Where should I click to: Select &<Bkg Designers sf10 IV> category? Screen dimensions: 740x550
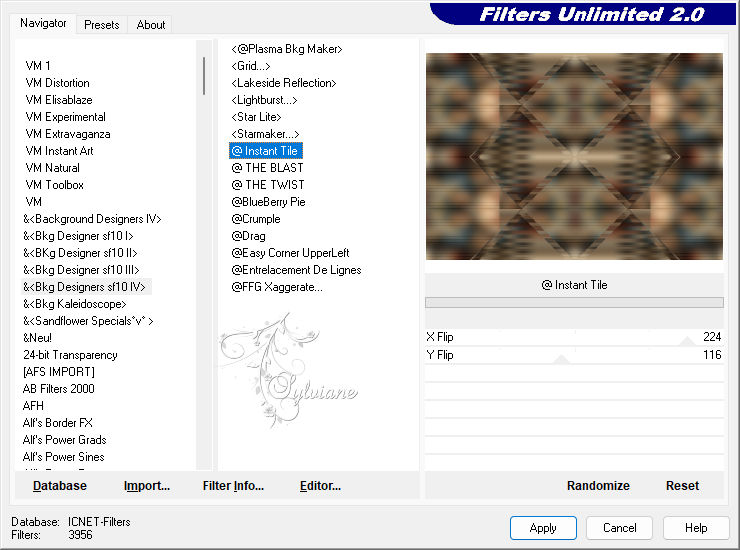point(84,287)
